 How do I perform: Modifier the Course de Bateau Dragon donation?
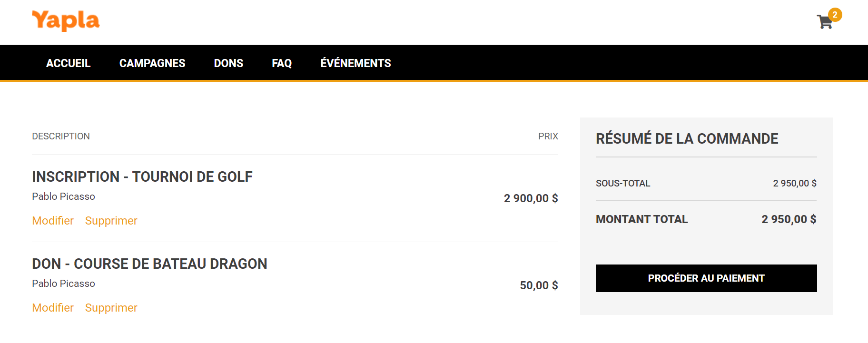tap(53, 308)
